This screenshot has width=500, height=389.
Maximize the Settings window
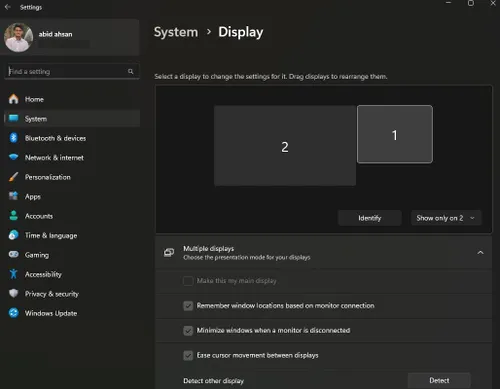click(x=471, y=3)
